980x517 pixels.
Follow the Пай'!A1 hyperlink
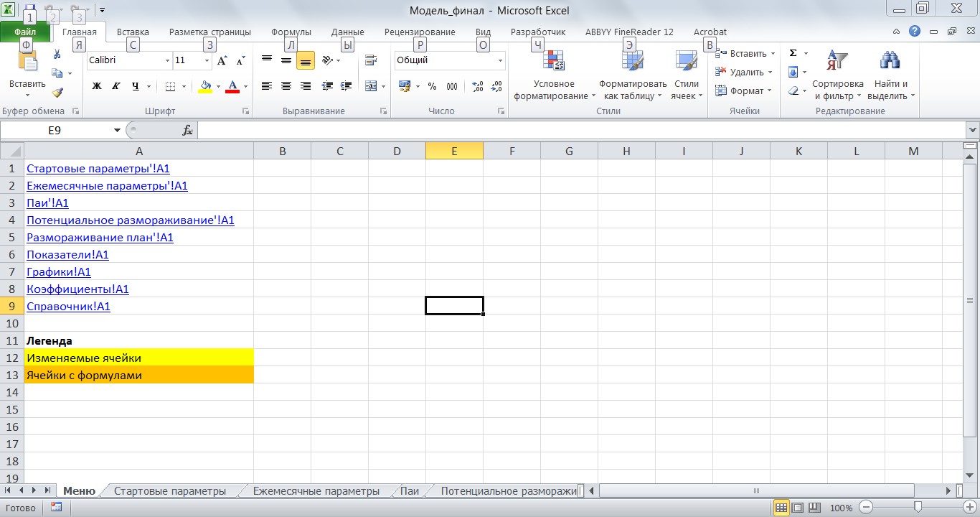point(47,203)
